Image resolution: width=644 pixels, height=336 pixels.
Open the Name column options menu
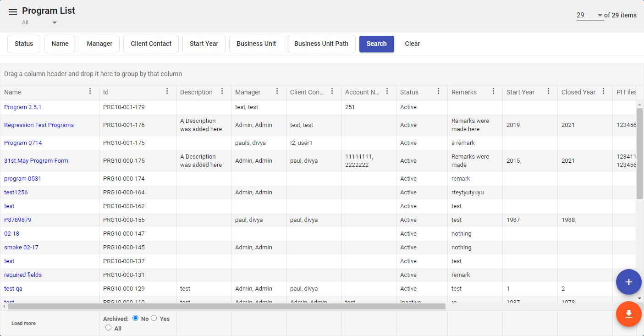coord(90,92)
